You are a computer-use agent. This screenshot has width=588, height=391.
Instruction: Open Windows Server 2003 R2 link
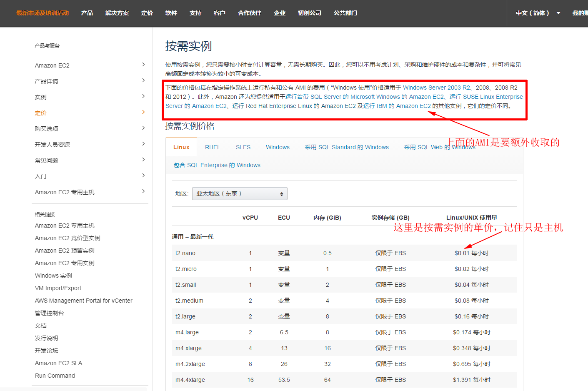436,88
